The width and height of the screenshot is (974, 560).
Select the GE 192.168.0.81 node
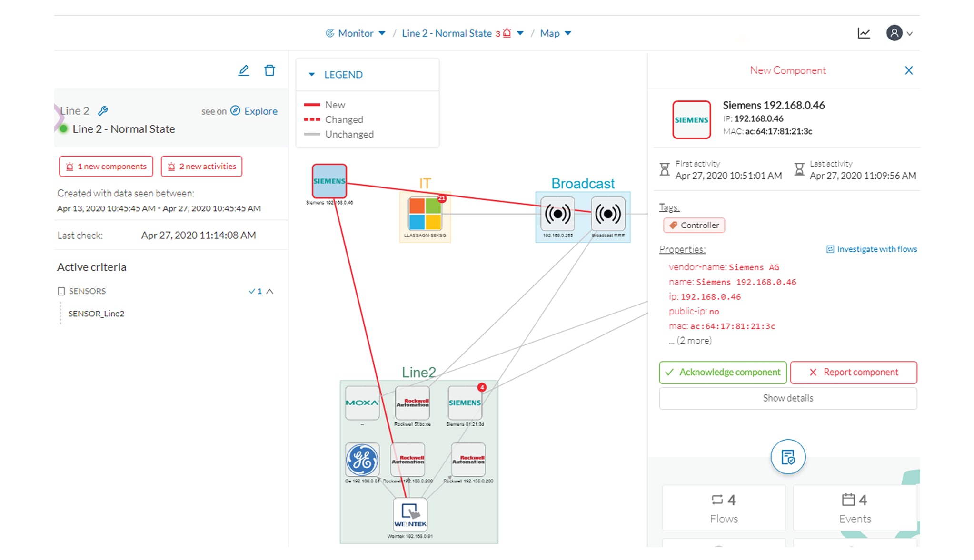pos(362,460)
